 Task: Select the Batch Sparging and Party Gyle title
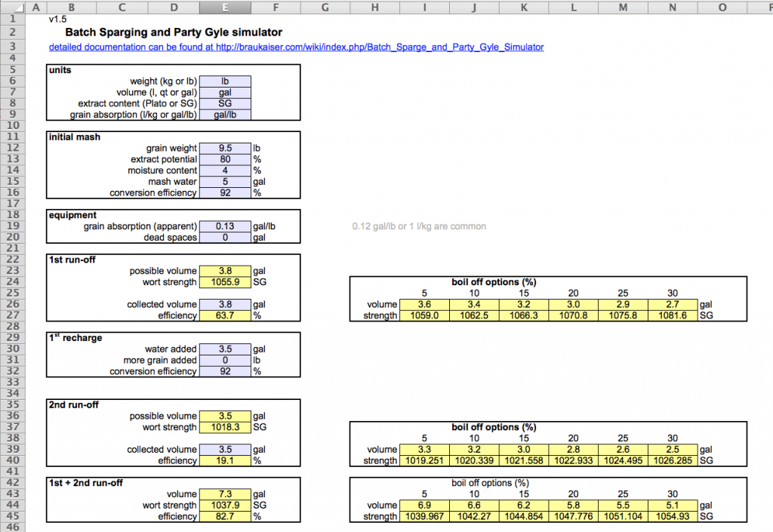pos(174,32)
